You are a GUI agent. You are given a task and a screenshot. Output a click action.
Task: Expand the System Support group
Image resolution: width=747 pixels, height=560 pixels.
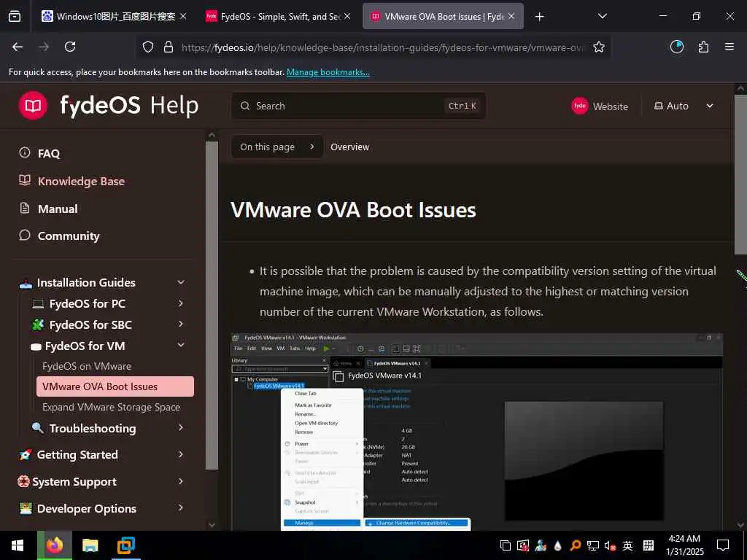(181, 481)
